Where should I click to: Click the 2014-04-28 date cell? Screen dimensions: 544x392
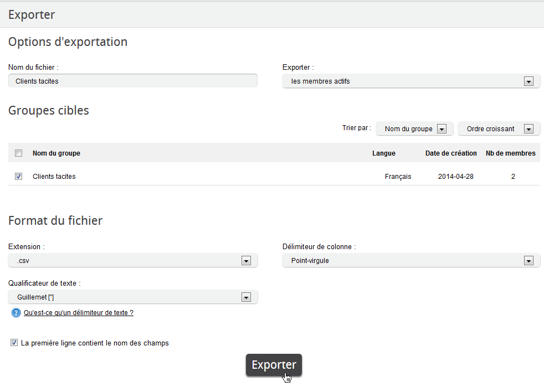click(x=455, y=176)
